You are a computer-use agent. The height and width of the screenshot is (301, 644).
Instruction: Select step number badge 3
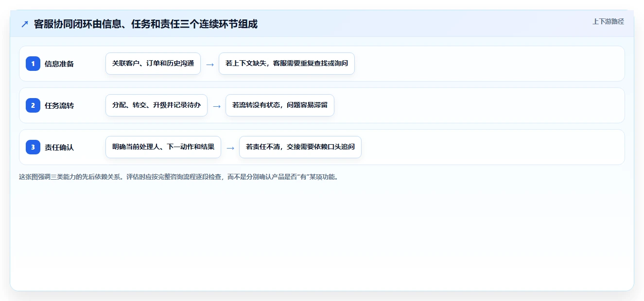coord(33,147)
